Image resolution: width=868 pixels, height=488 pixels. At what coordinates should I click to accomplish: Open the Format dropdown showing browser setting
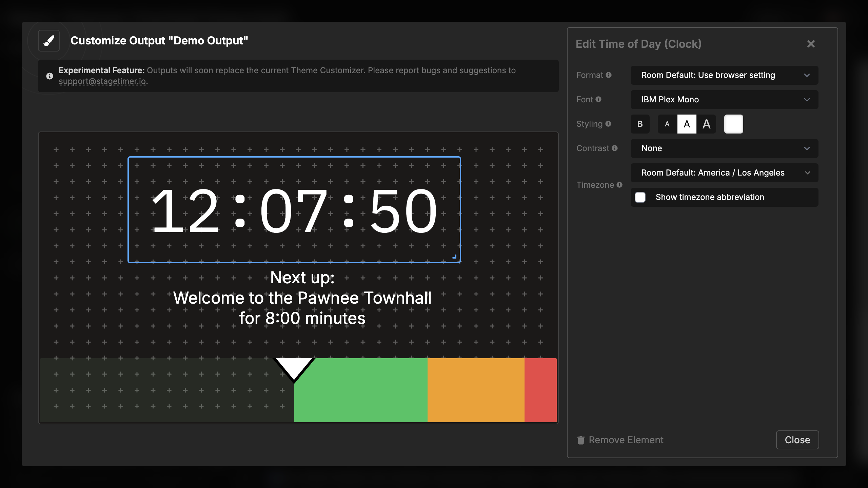(x=724, y=75)
